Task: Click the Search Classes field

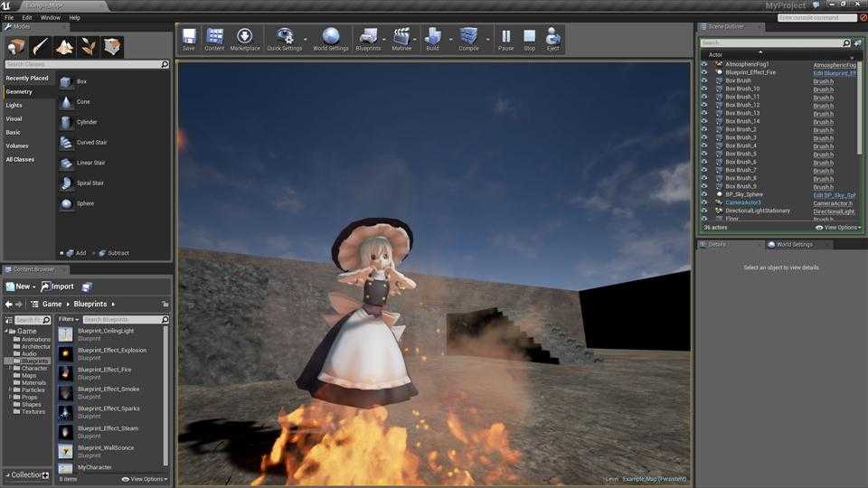Action: tap(87, 65)
